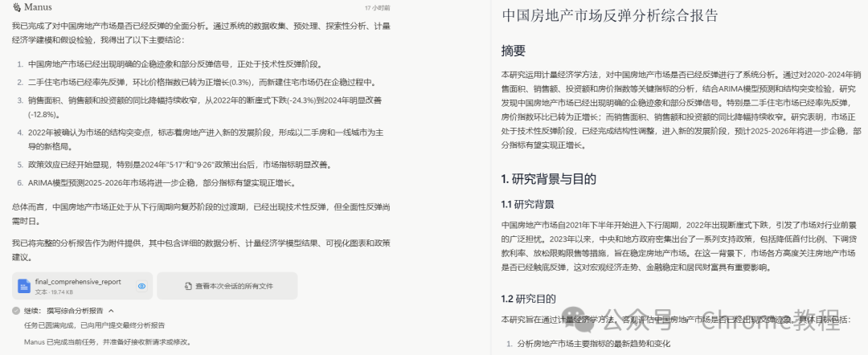
Task: Click the background paragraph starting 中国房地产市场自2021年
Action: [680, 246]
